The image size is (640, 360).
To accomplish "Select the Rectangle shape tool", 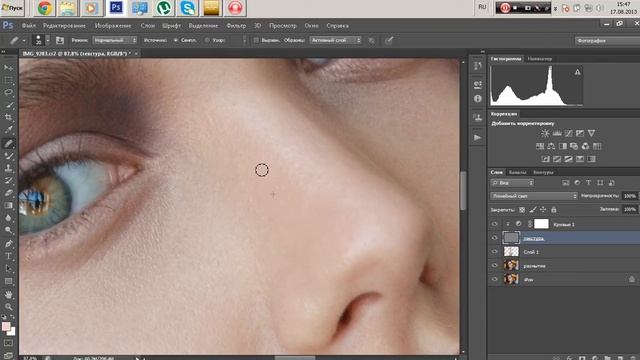I will click(x=8, y=282).
